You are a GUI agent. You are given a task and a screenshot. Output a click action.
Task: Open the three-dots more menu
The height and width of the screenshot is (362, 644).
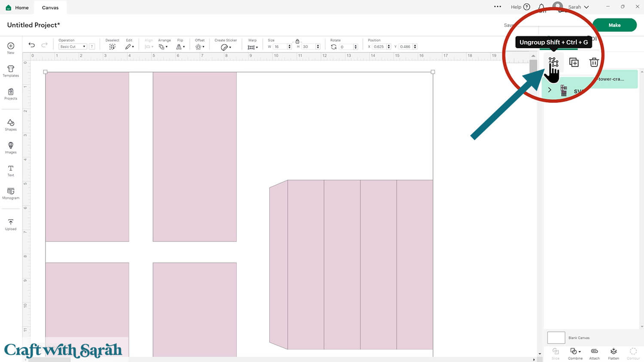point(497,7)
